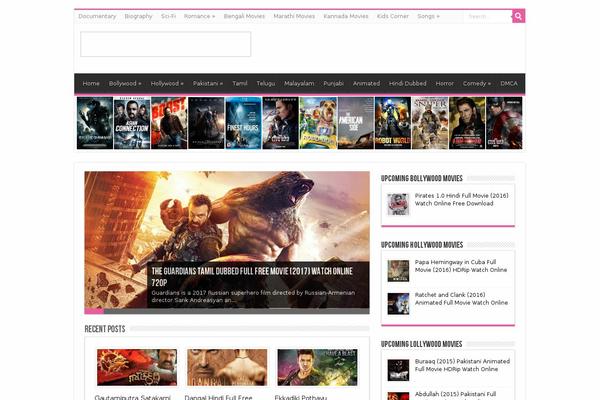
Task: Open the Malayalam movies section
Action: pyautogui.click(x=299, y=83)
